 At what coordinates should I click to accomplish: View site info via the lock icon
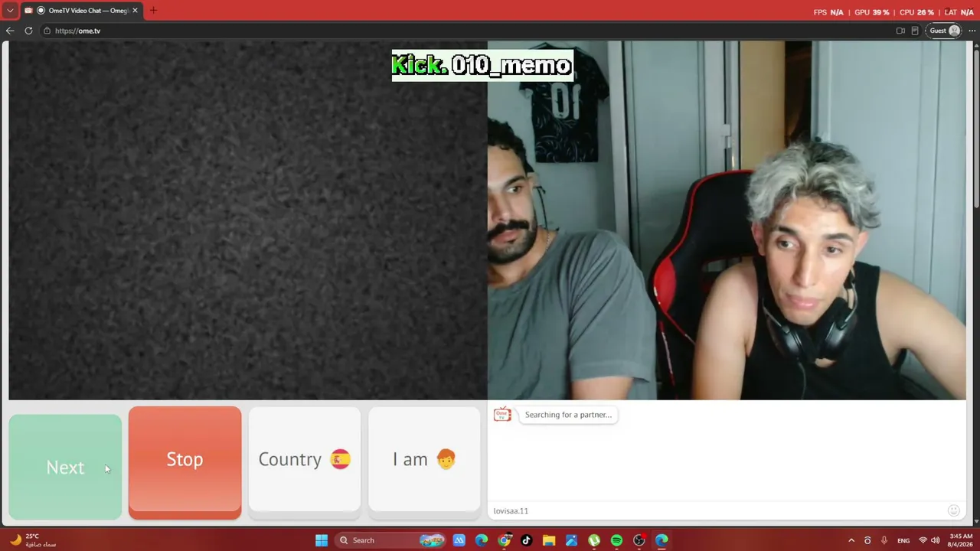pyautogui.click(x=47, y=31)
